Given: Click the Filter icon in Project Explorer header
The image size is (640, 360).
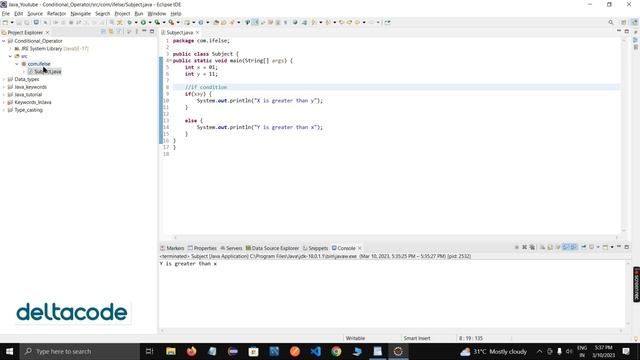Looking at the screenshot, I should point(119,32).
